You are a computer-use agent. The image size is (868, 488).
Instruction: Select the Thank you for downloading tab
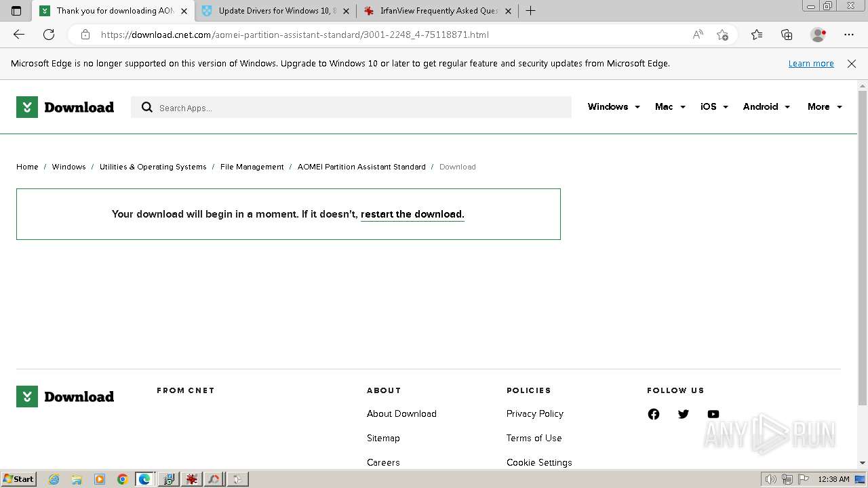(x=114, y=11)
